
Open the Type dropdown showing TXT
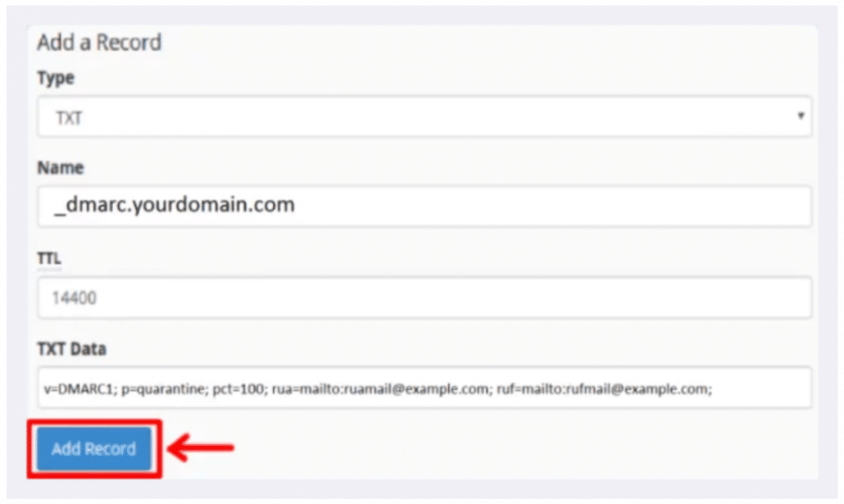[424, 116]
